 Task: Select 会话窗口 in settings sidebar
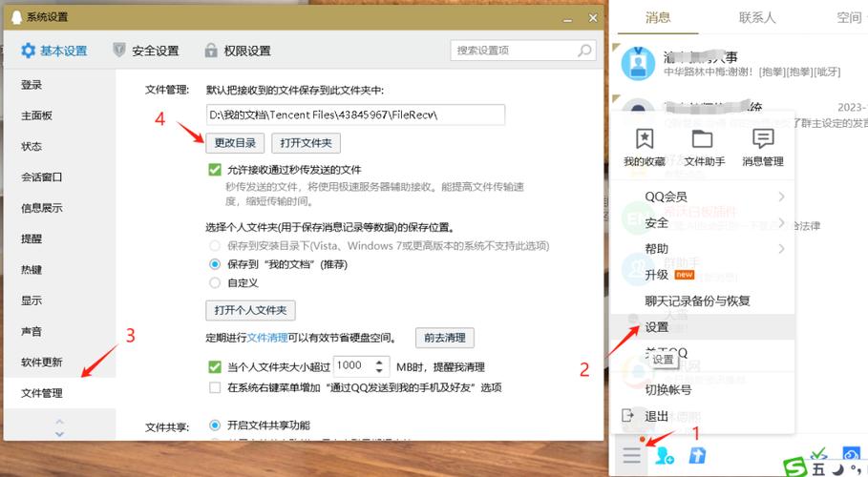pyautogui.click(x=41, y=177)
